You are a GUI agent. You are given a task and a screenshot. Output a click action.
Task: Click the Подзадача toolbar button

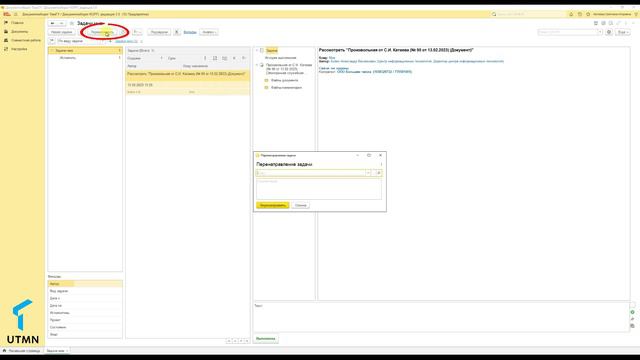(x=159, y=32)
